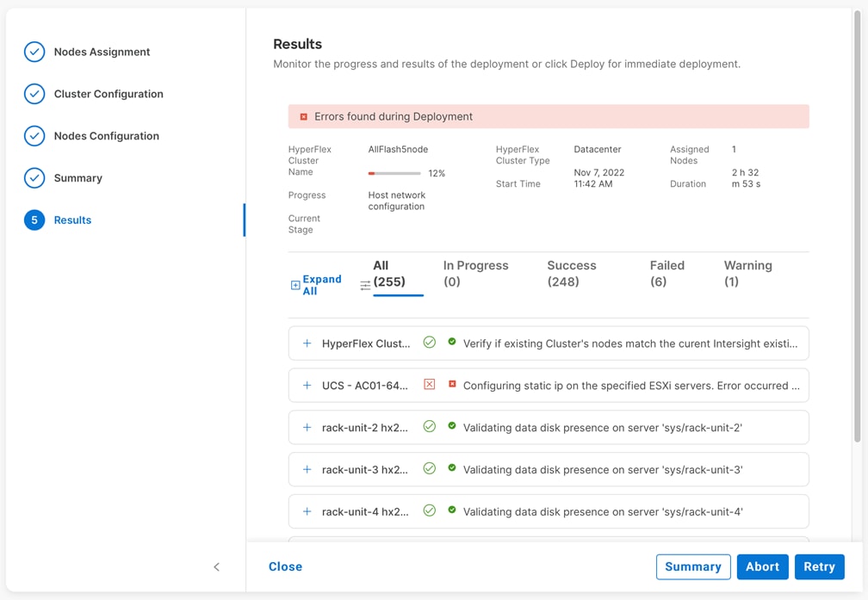Click the Nodes Assignment step checkmark icon
The width and height of the screenshot is (868, 600).
click(34, 52)
